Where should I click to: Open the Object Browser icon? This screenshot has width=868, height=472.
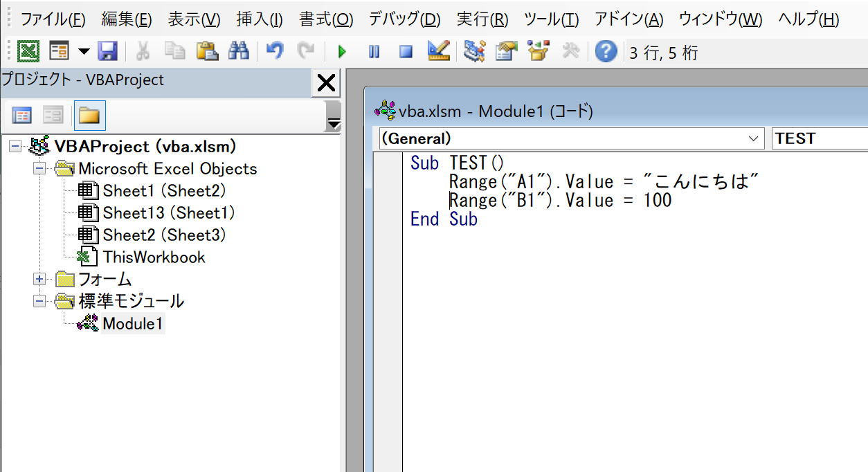coord(538,51)
